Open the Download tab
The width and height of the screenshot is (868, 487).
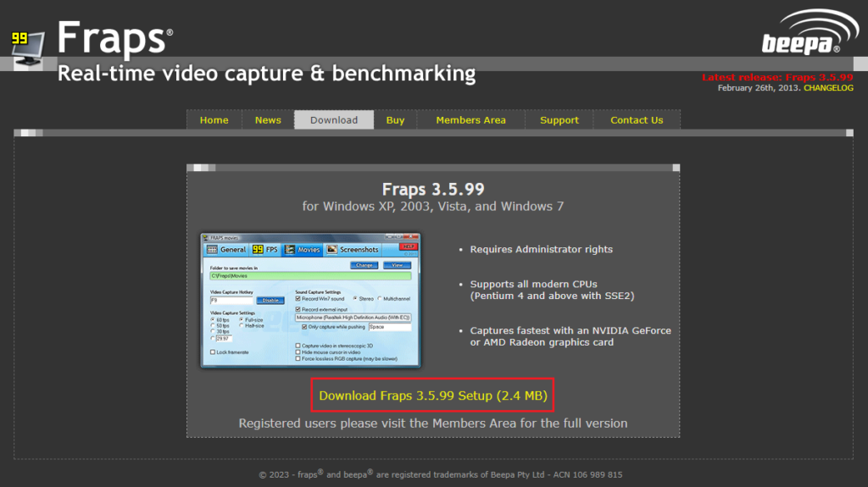coord(334,120)
